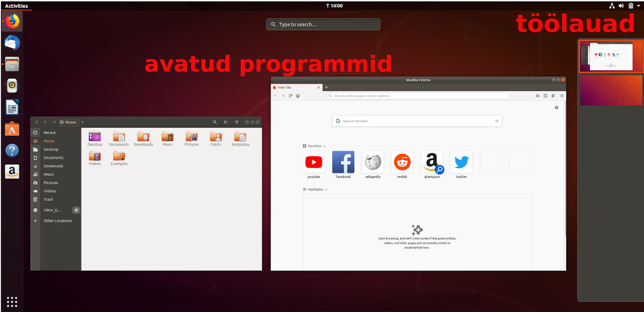Open Ubuntu Software center icon
Screen dimensions: 644x312
[x=12, y=129]
